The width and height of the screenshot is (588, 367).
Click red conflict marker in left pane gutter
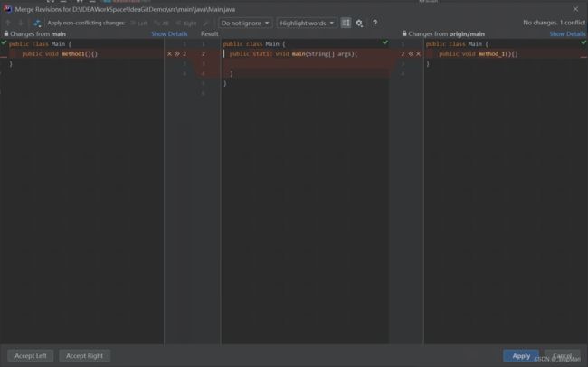pyautogui.click(x=4, y=57)
